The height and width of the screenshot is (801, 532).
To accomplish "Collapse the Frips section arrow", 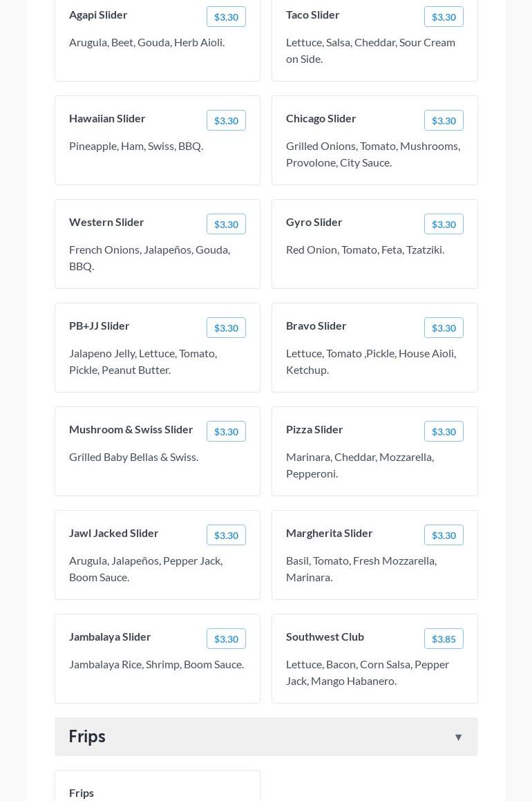I will pos(458,737).
